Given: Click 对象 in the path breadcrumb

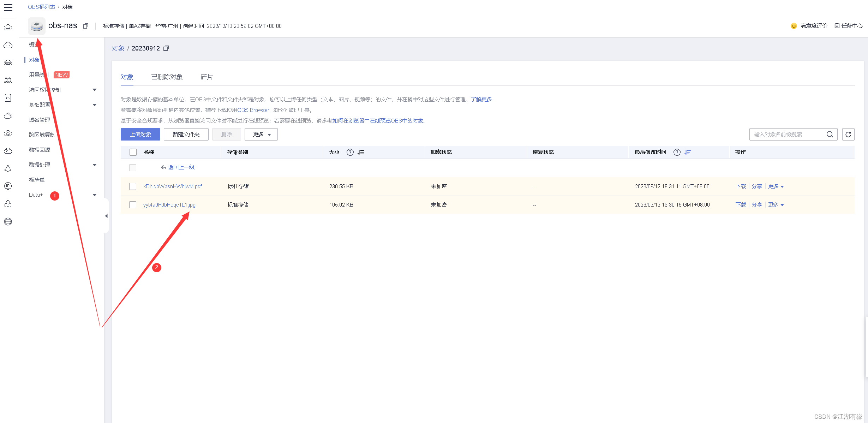Looking at the screenshot, I should coord(118,48).
